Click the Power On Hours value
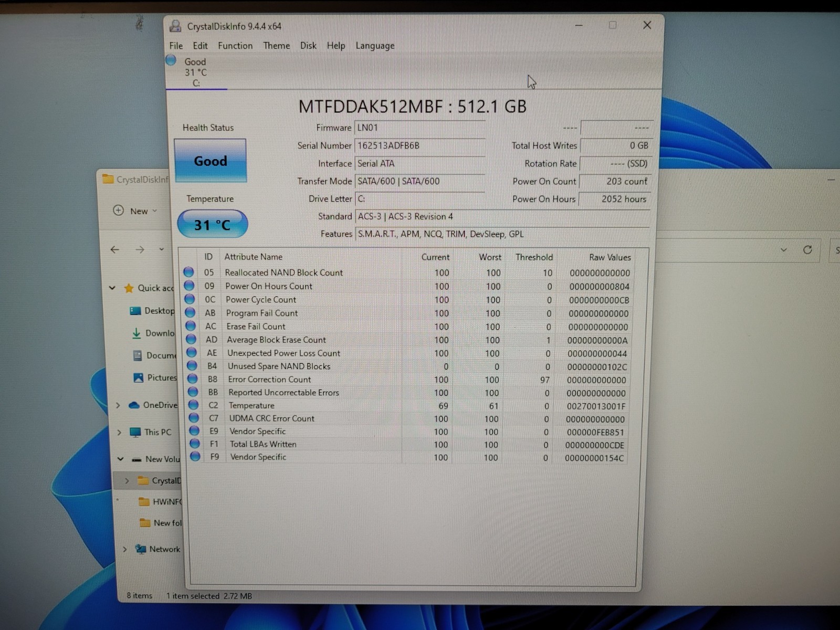Viewport: 840px width, 630px height. pos(615,199)
